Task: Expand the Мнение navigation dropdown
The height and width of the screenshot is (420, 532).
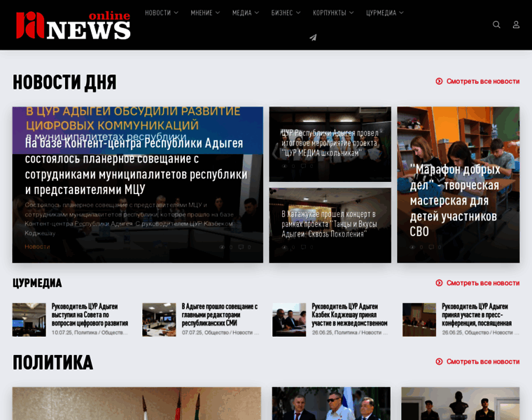Action: 204,13
